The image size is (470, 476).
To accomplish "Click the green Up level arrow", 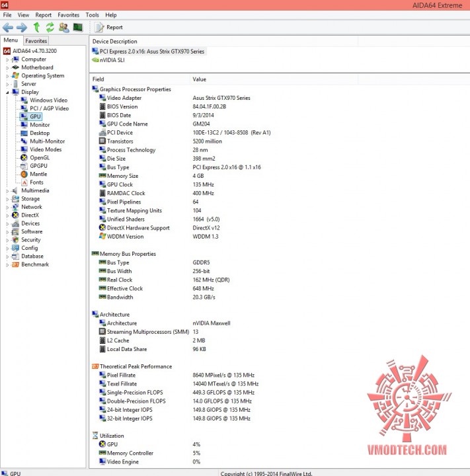I will pyautogui.click(x=37, y=27).
